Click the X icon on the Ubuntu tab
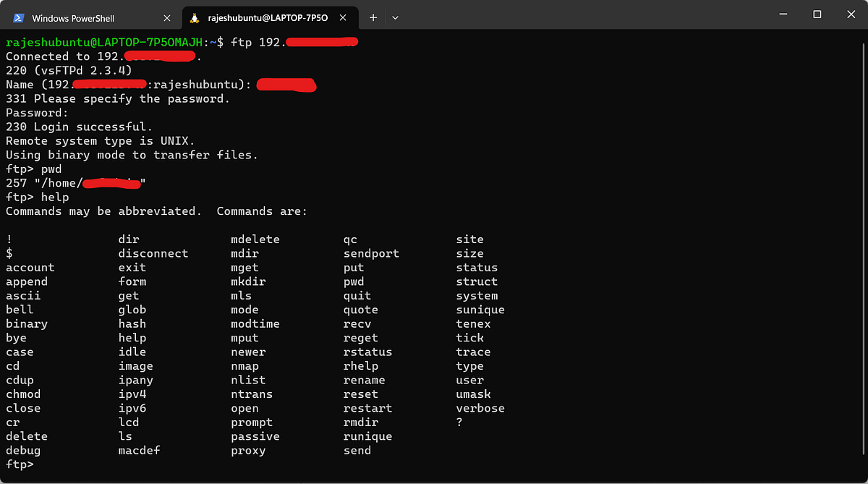 click(x=344, y=17)
